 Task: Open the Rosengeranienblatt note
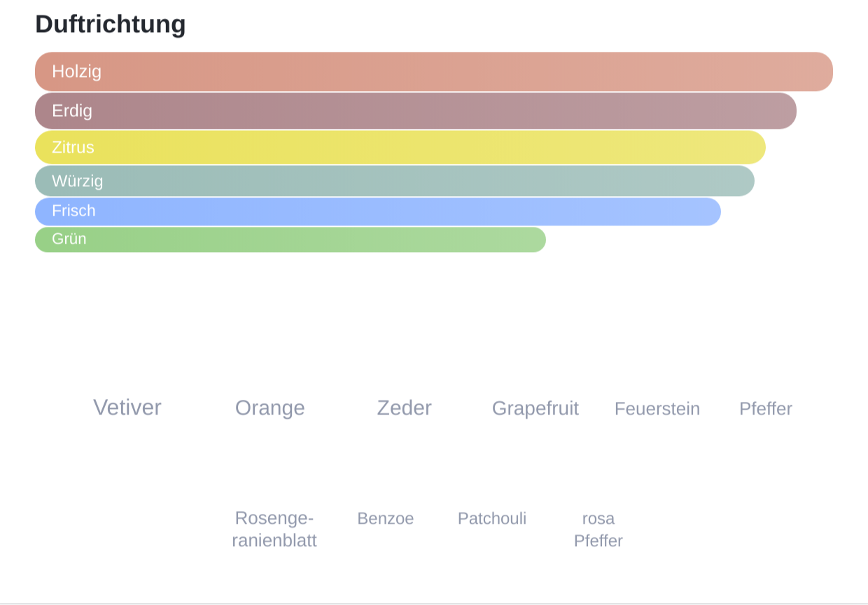click(x=274, y=529)
